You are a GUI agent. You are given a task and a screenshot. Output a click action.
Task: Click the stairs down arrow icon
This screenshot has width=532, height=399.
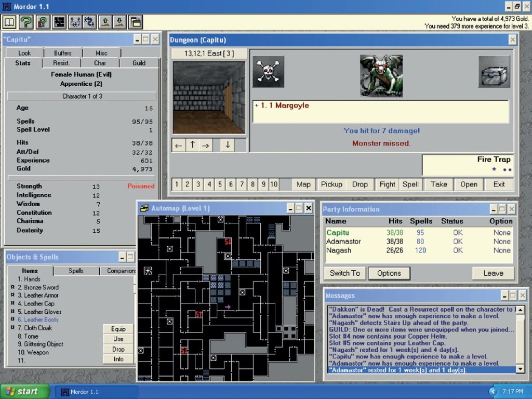pyautogui.click(x=119, y=22)
